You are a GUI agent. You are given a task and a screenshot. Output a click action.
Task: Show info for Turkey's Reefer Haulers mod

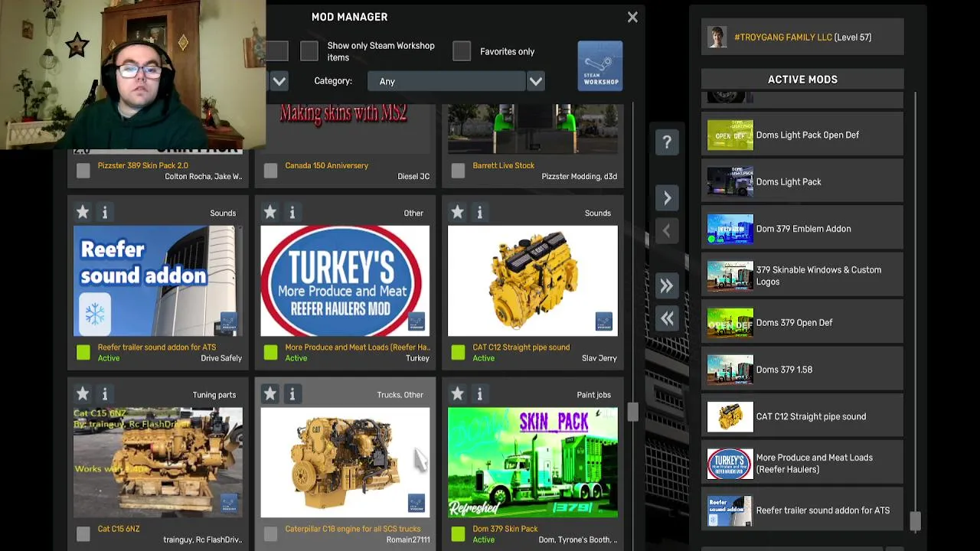(292, 212)
